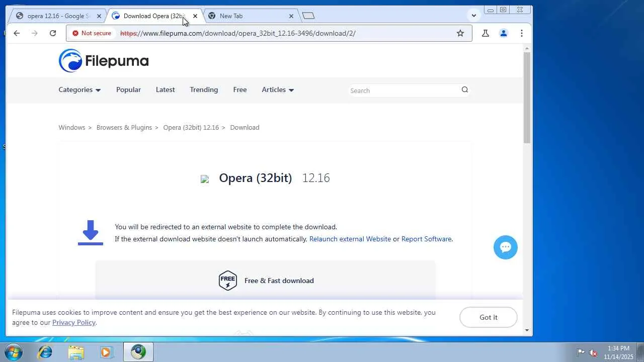Close the New Tab tab

[x=291, y=16]
